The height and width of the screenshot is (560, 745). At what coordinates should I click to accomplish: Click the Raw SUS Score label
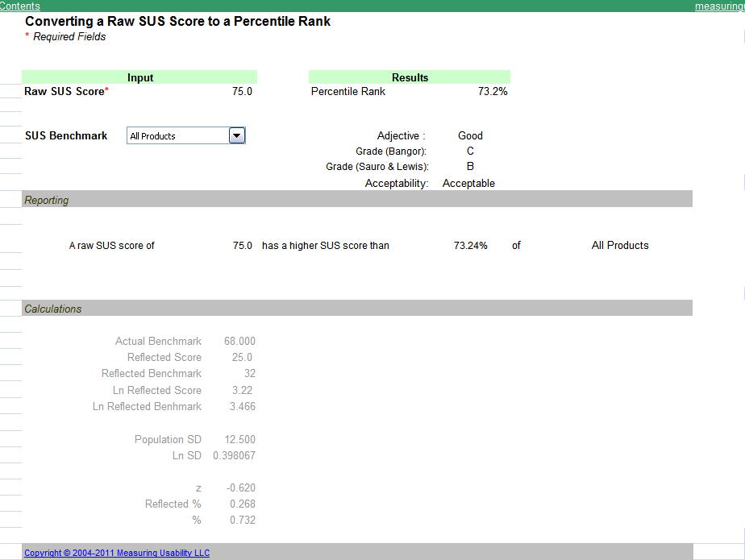click(x=66, y=91)
